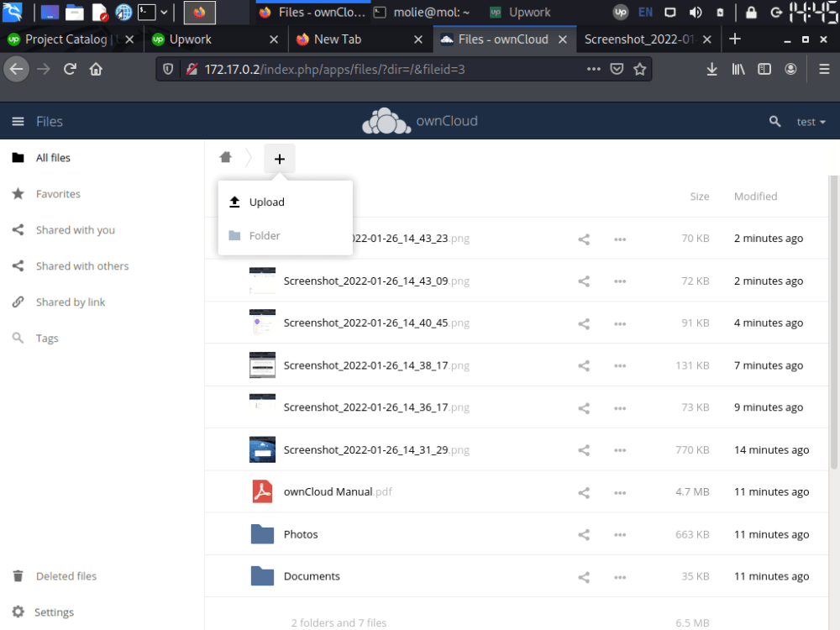The height and width of the screenshot is (630, 840).
Task: Open more actions for Screenshot 14_31_29
Action: click(x=620, y=450)
